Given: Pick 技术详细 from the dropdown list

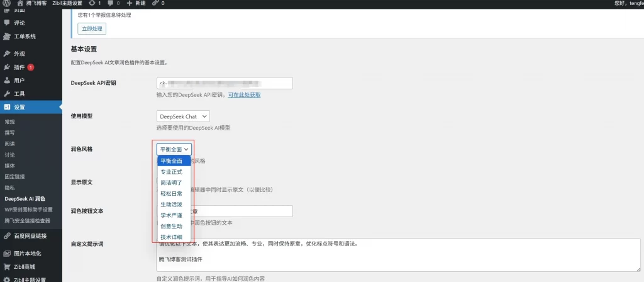Looking at the screenshot, I should point(171,237).
